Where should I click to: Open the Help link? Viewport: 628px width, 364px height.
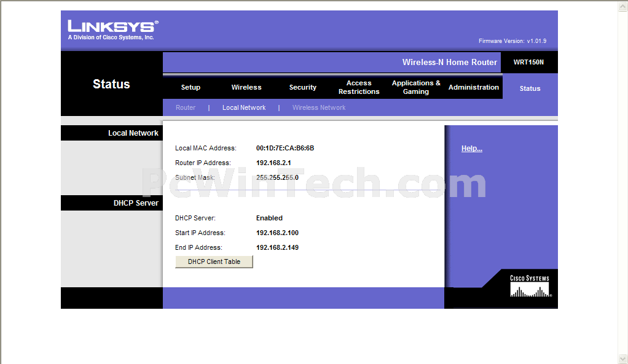tap(471, 149)
